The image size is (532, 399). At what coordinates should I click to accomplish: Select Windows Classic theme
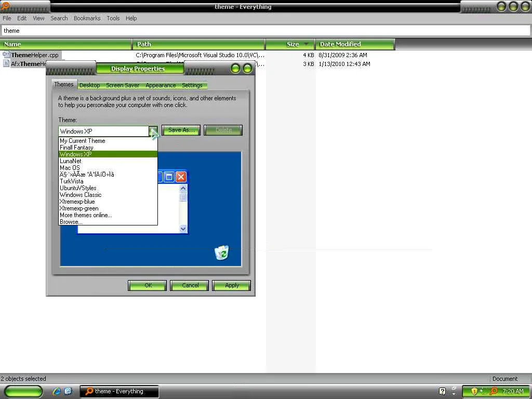click(108, 195)
